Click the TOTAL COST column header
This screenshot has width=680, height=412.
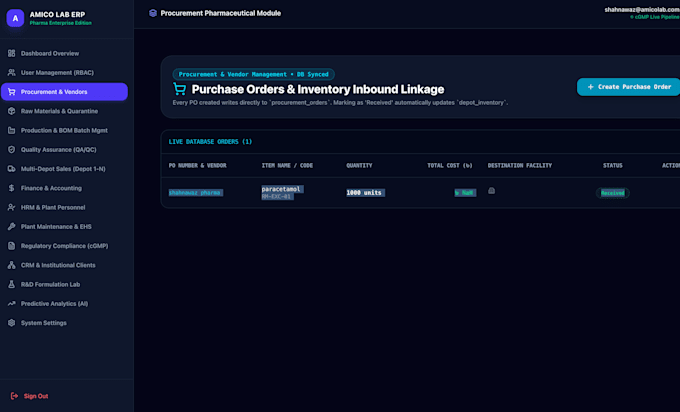click(450, 165)
